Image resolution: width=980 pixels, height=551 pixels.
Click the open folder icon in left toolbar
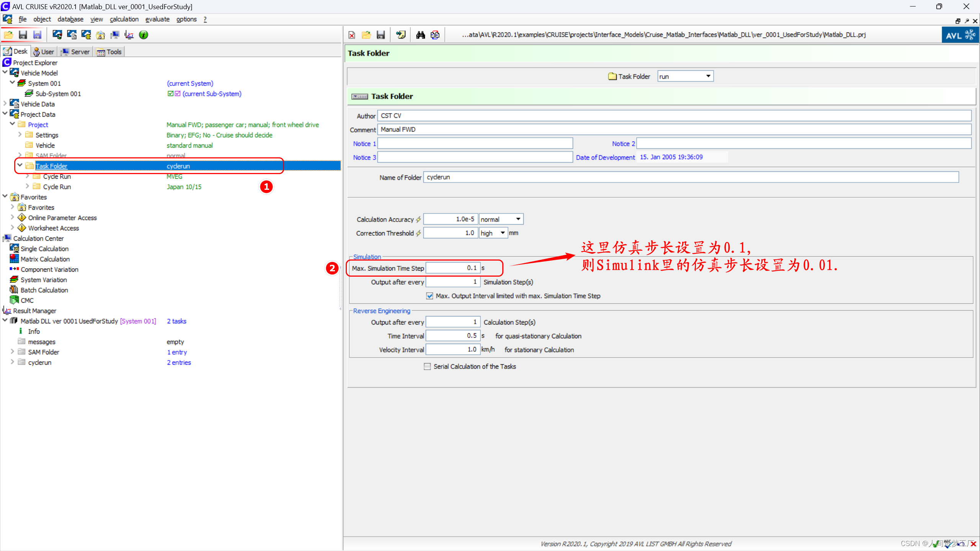(x=8, y=35)
